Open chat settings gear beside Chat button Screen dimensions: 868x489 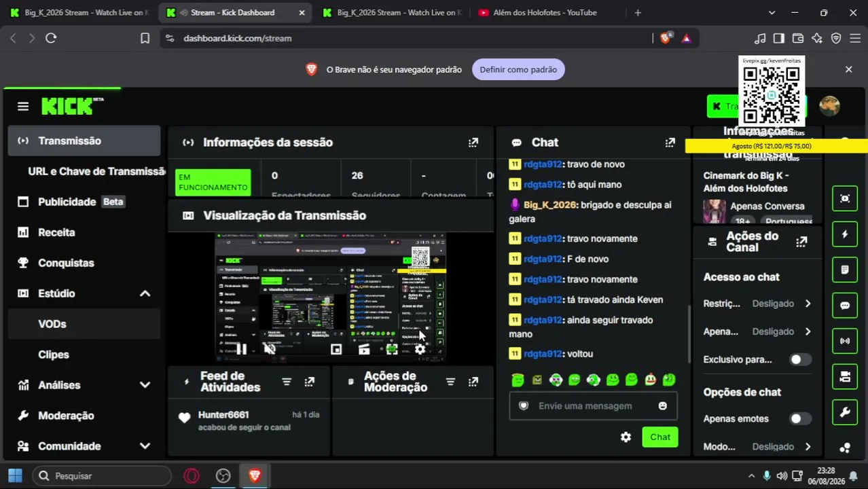tap(626, 437)
